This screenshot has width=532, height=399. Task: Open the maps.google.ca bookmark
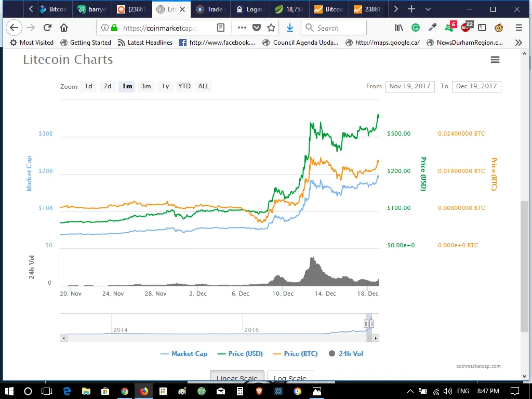click(382, 43)
